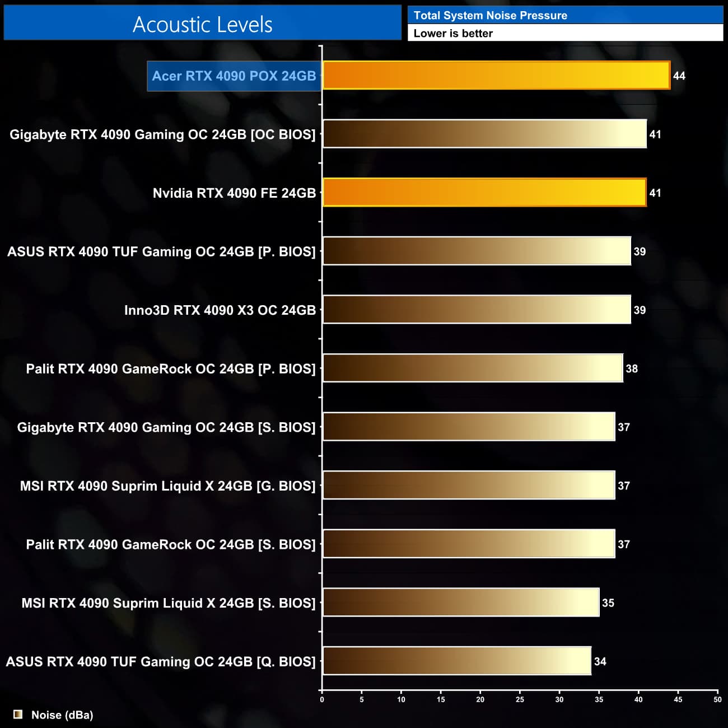
Task: Click the Noise (dBa) legend color swatch
Action: (x=18, y=714)
